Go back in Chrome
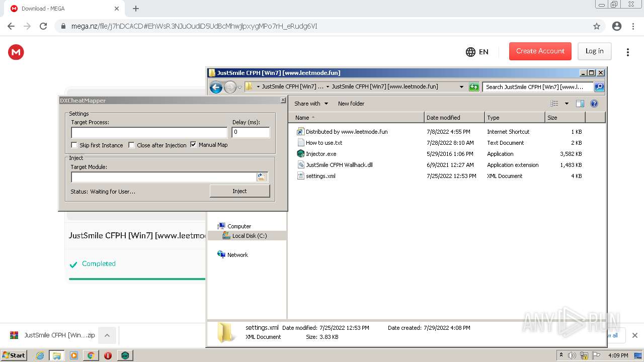644x362 pixels. pos(11,26)
